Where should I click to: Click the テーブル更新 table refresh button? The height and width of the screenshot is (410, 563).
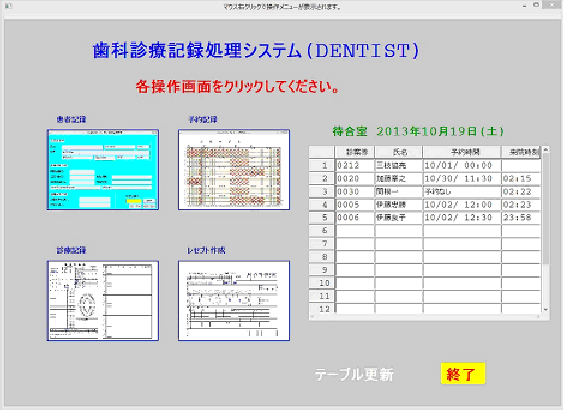point(354,374)
